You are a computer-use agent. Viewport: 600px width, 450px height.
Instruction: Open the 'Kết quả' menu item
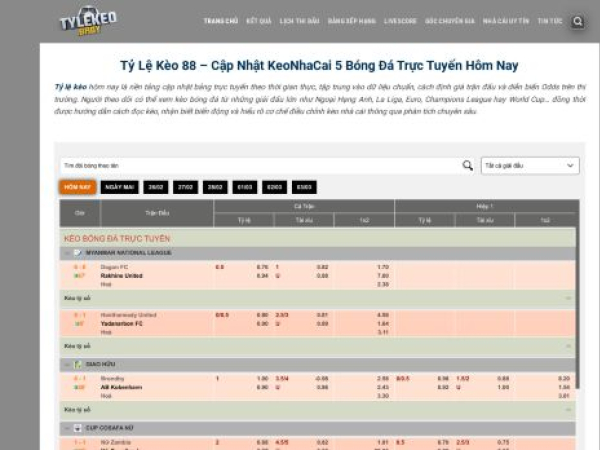(258, 21)
